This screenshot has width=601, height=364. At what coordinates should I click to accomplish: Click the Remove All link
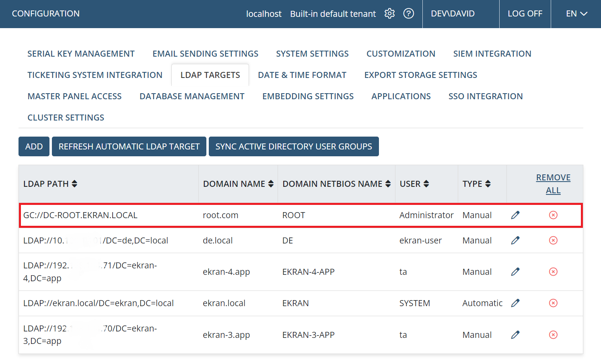coord(553,184)
